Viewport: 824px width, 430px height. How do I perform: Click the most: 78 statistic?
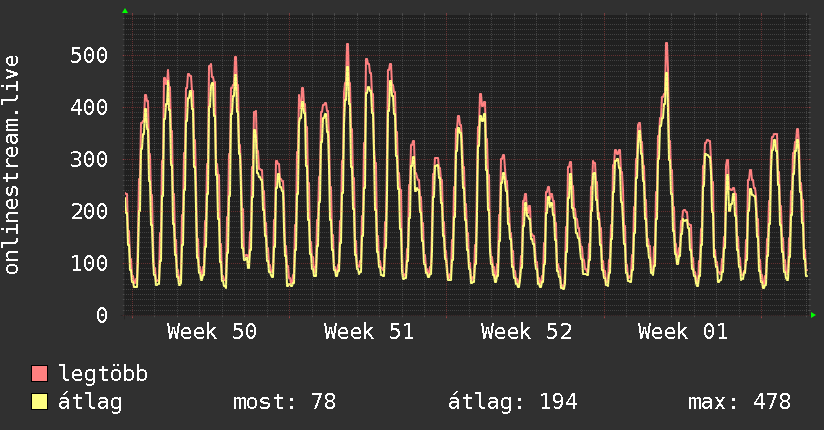click(284, 402)
